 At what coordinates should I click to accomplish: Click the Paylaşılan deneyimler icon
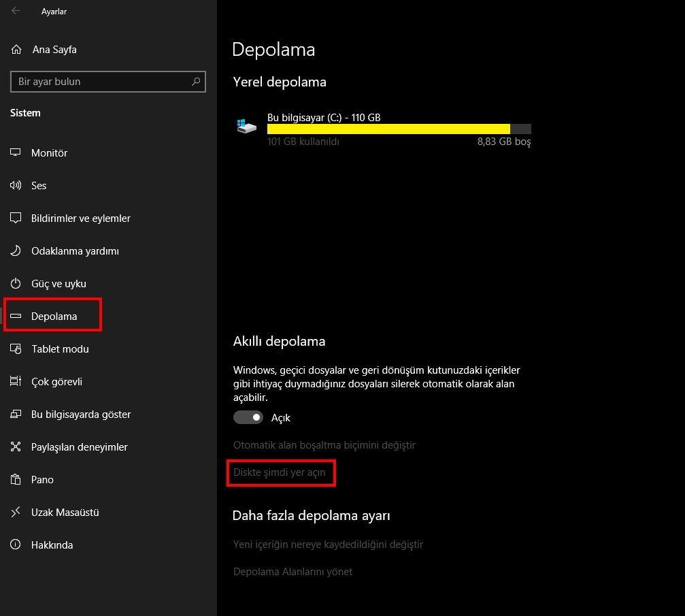tap(16, 447)
